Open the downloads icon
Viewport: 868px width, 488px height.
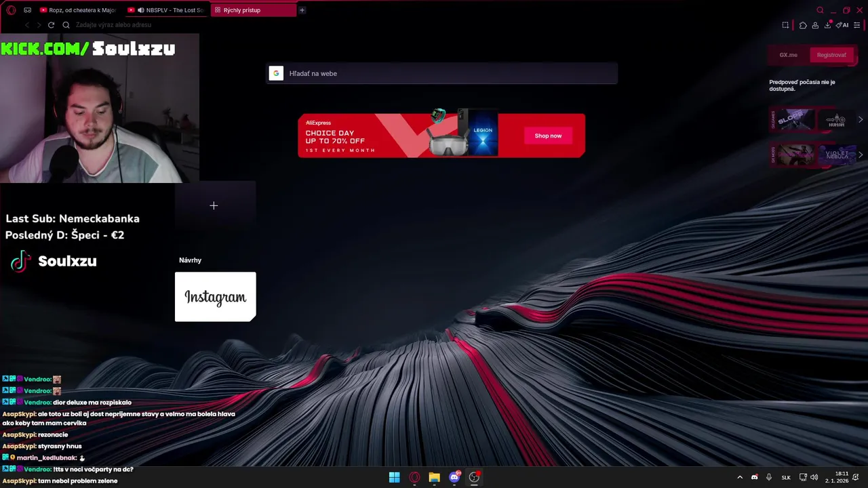tap(828, 25)
